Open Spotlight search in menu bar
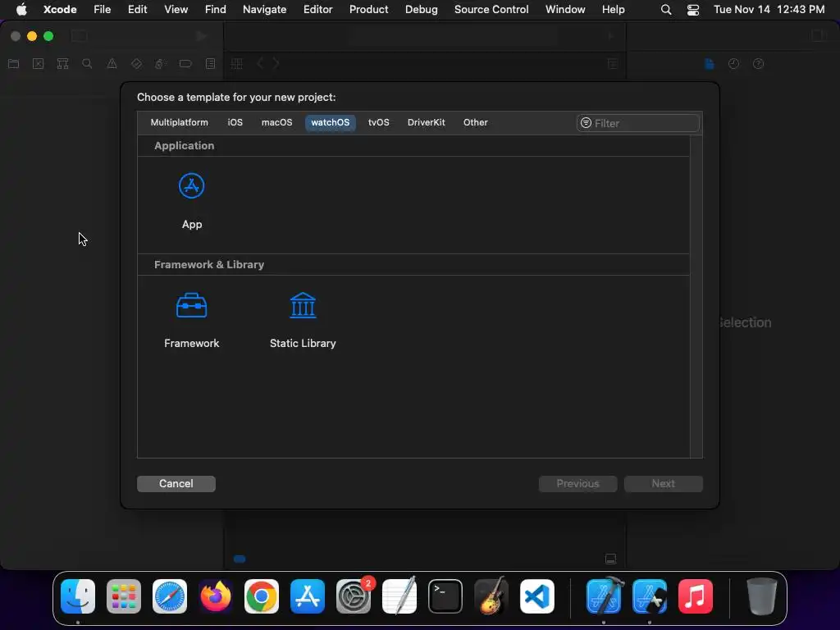The height and width of the screenshot is (630, 840). tap(666, 10)
